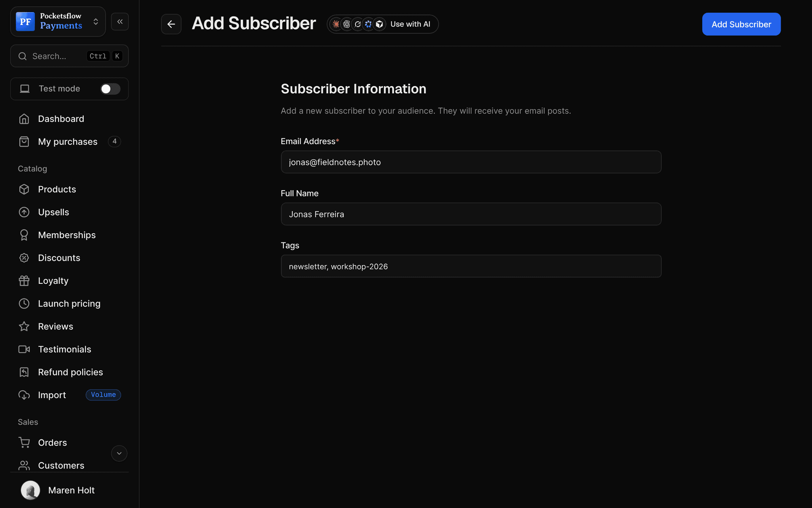
Task: Toggle the Test mode switch
Action: 110,89
